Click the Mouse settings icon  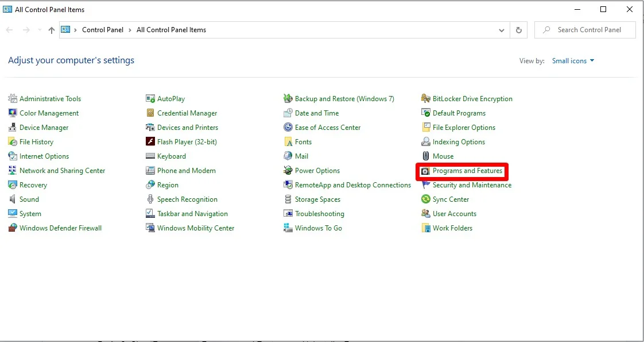coord(426,156)
